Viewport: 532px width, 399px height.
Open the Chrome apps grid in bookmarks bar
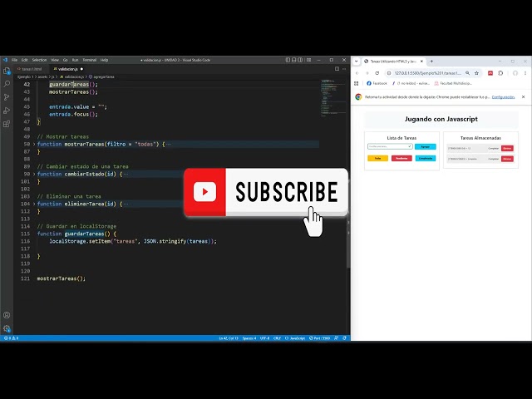point(357,83)
